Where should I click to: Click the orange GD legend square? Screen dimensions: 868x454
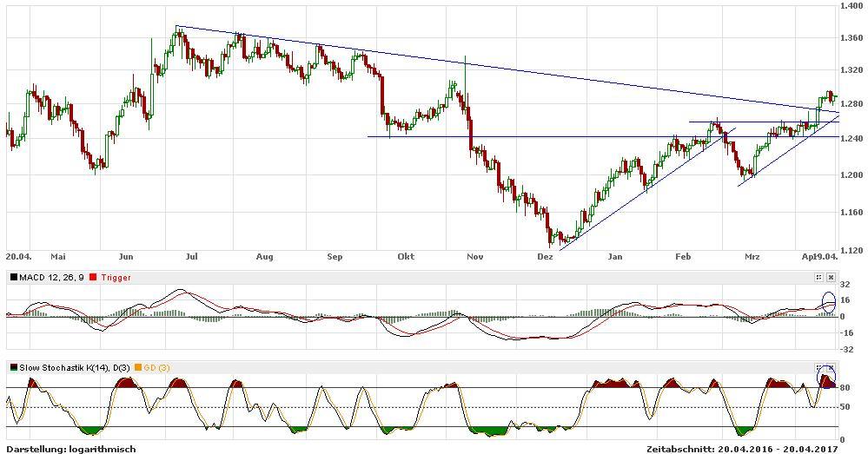pyautogui.click(x=137, y=368)
